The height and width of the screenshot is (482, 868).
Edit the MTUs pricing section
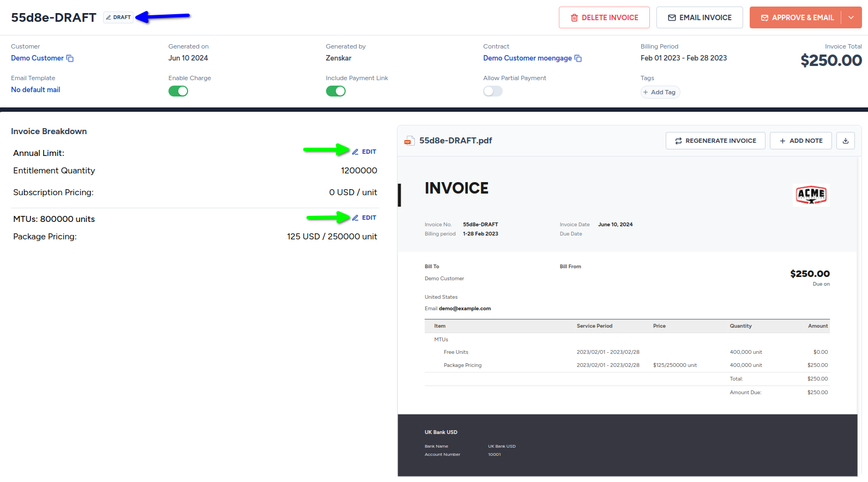click(364, 218)
